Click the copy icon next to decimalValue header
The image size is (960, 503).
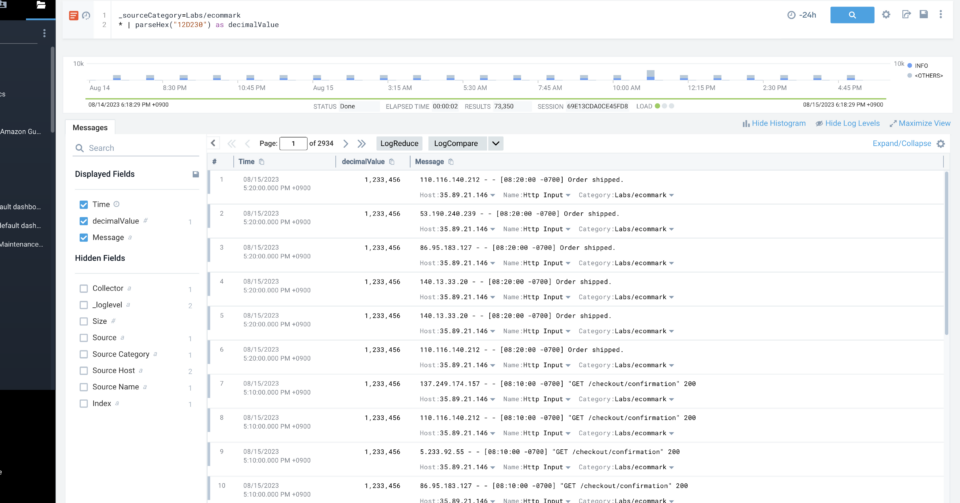coord(392,162)
